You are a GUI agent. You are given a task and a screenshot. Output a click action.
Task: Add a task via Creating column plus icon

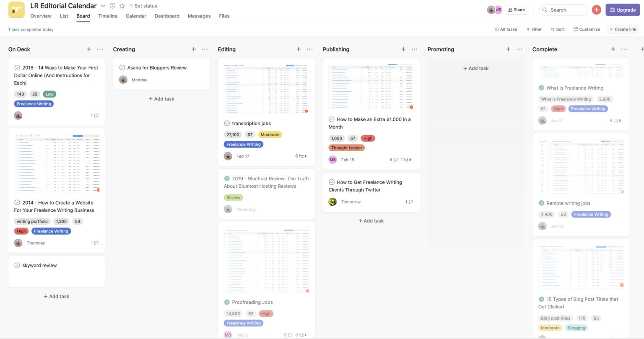(x=194, y=49)
